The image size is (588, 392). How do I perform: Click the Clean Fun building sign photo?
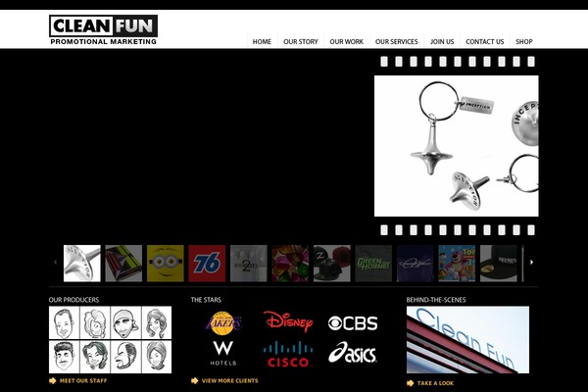pyautogui.click(x=467, y=340)
